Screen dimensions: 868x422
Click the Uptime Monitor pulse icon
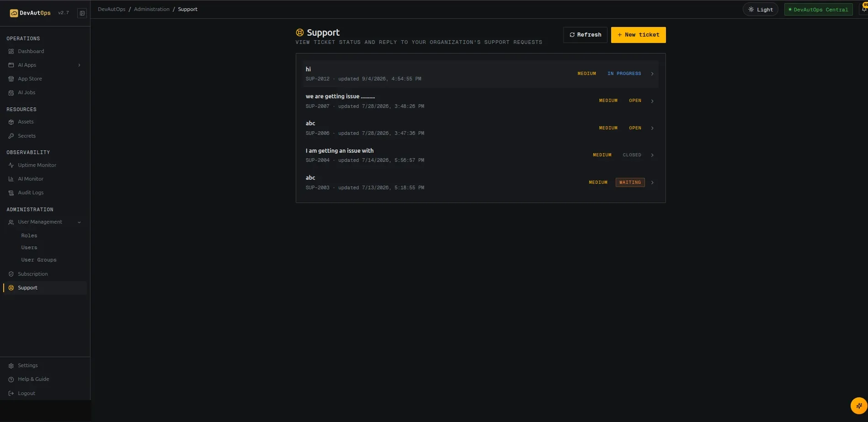[11, 165]
